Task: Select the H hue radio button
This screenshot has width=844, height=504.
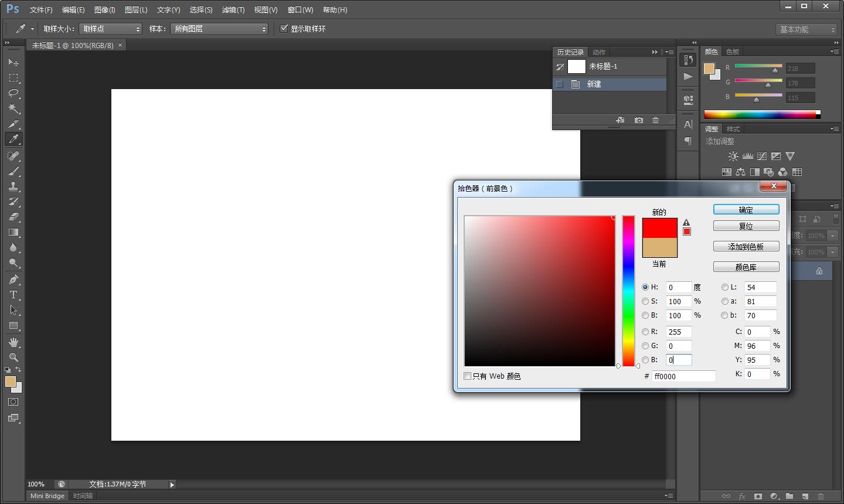Action: [645, 287]
